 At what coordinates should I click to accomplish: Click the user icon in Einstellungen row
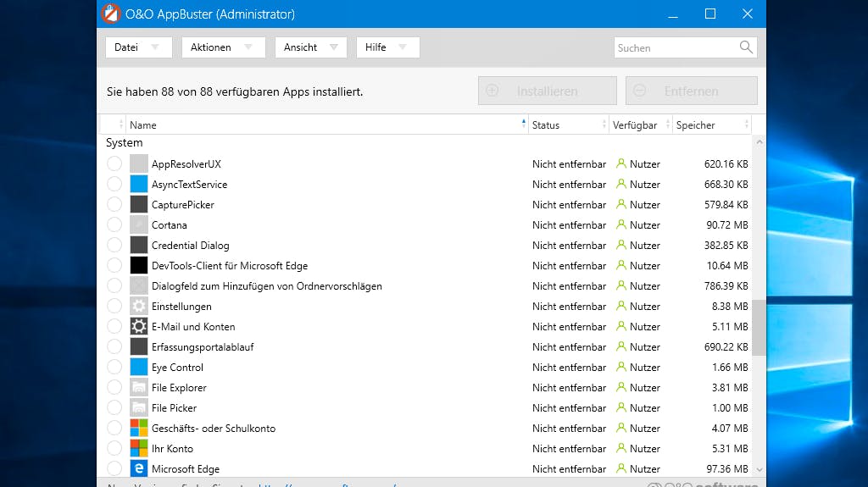pos(621,306)
